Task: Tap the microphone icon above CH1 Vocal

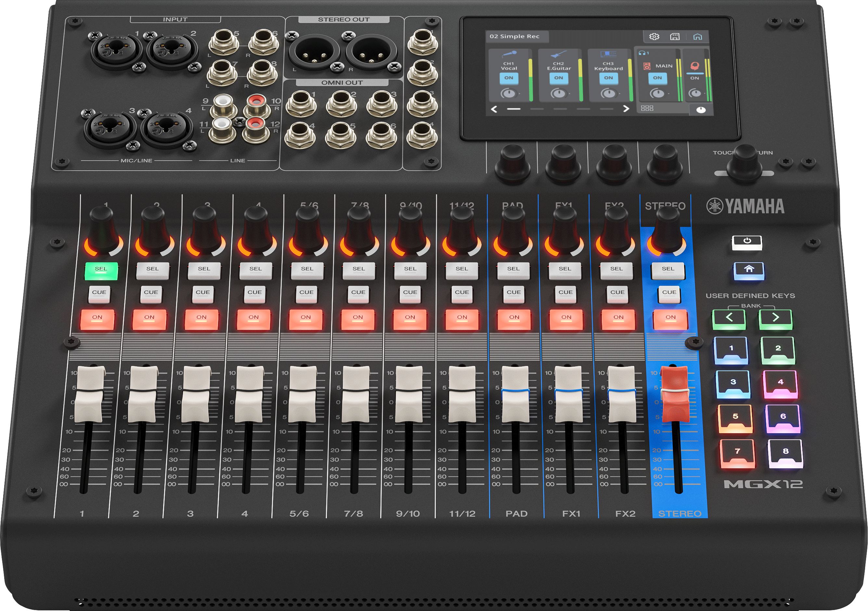Action: (x=509, y=54)
